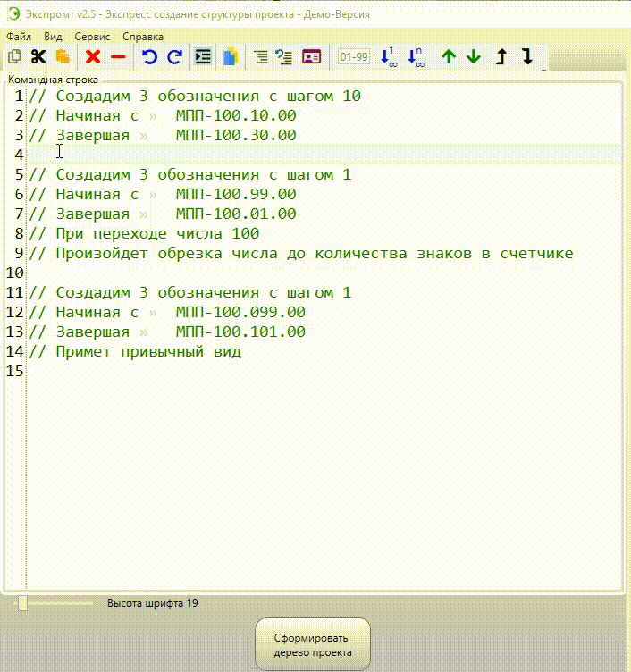The height and width of the screenshot is (672, 631).
Task: Click line 1 text 'Создадим 3 обозначения с шагом 10'
Action: pos(208,96)
